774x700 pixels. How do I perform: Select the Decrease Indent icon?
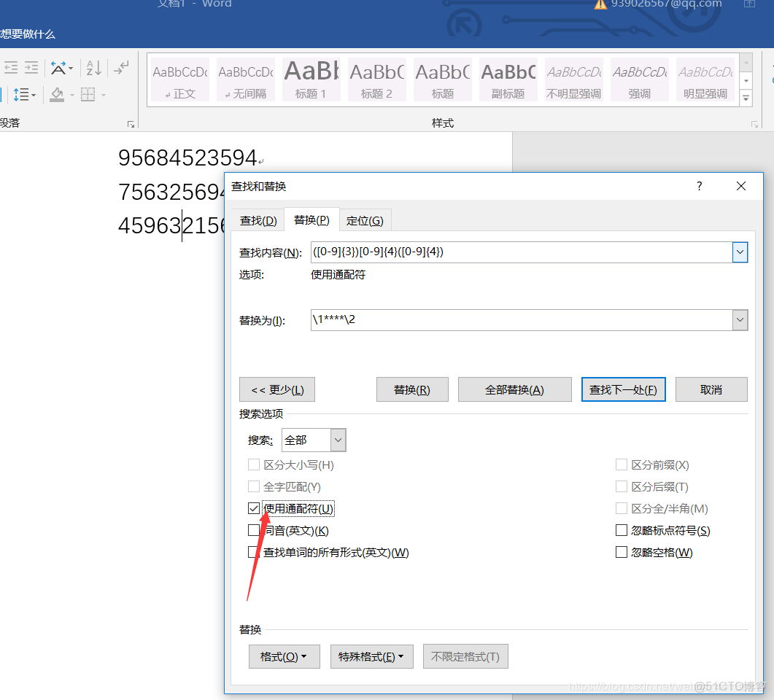11,67
